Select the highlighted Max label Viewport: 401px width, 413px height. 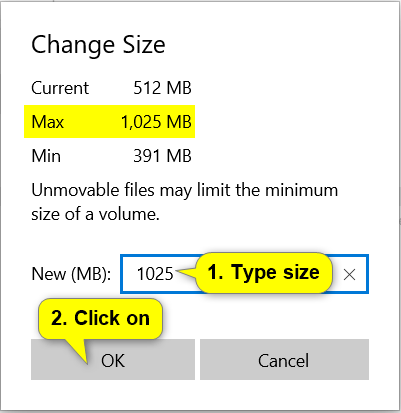point(48,122)
